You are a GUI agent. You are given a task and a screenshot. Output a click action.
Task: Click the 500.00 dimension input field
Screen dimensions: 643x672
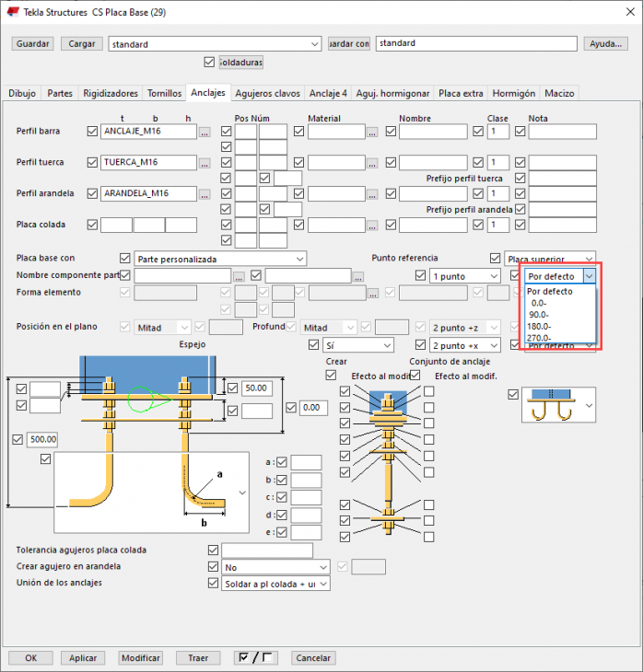(x=43, y=440)
